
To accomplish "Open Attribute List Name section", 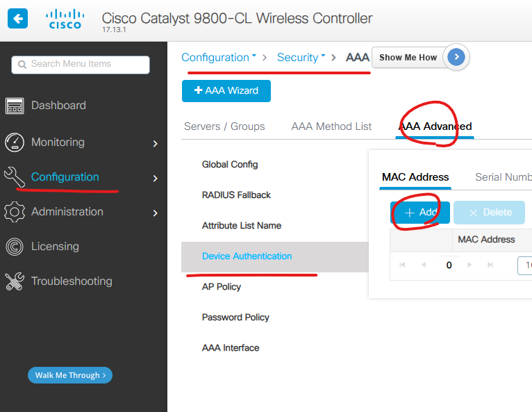I will point(242,226).
